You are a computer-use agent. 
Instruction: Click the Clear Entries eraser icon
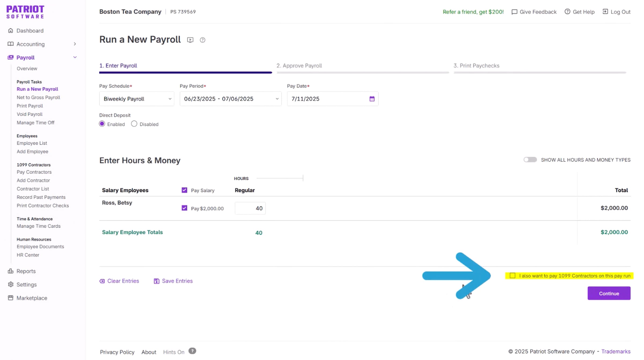point(102,281)
